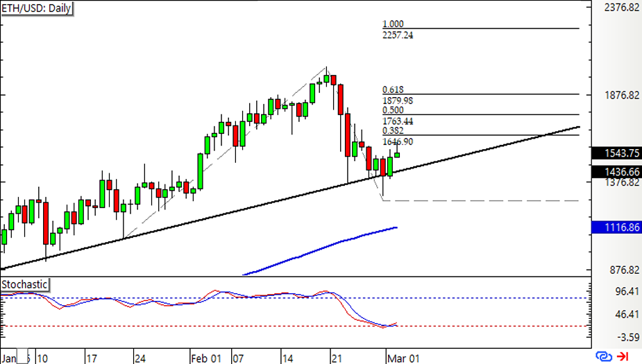Select the 0.618 Fibonacci level label
This screenshot has width=642, height=364.
[x=393, y=89]
